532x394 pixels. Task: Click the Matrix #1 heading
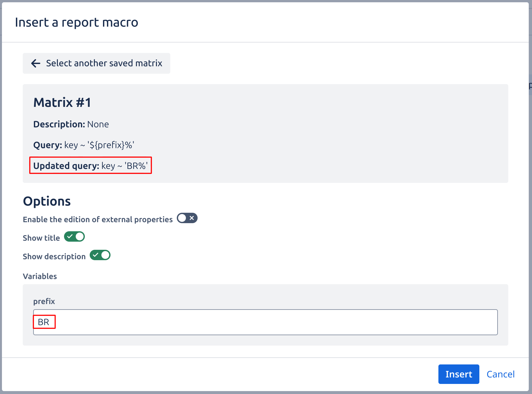point(62,103)
